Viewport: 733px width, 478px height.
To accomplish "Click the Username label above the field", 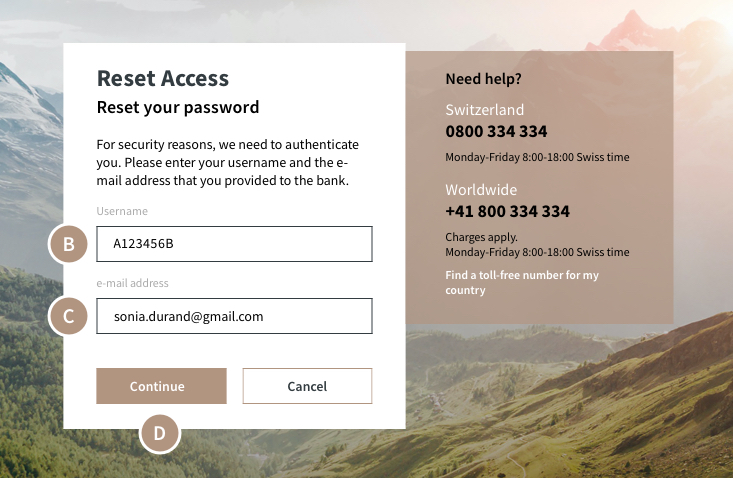I will [122, 211].
